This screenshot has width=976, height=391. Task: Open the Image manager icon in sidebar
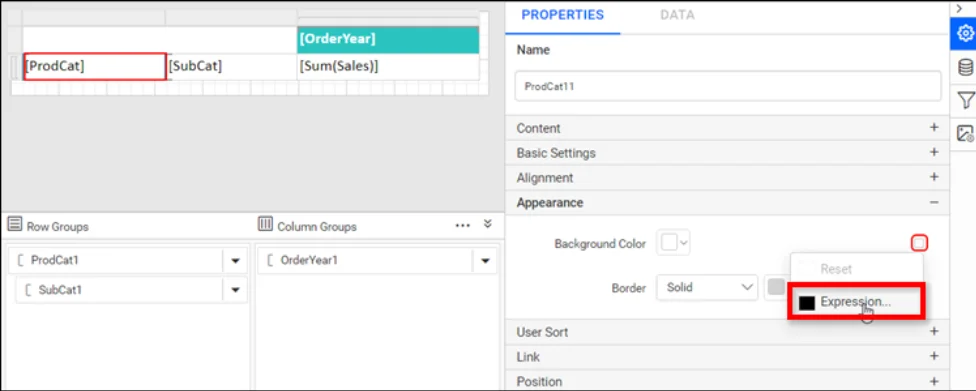pos(965,133)
